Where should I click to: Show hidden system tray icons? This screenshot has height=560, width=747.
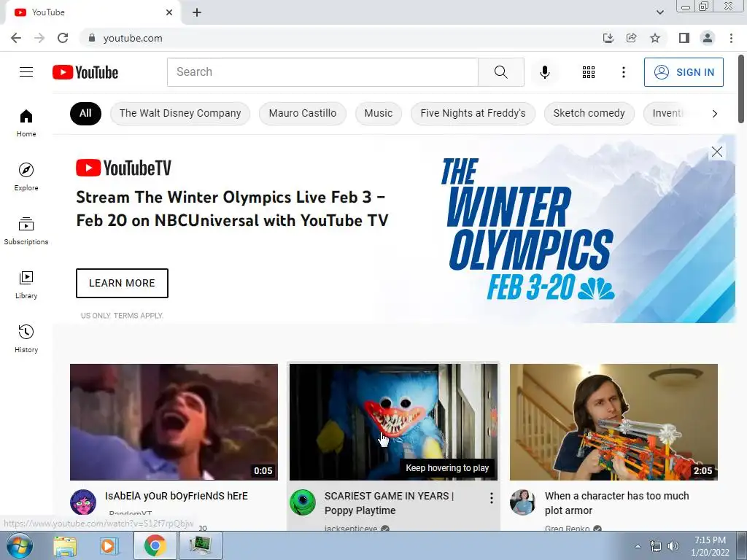(638, 546)
